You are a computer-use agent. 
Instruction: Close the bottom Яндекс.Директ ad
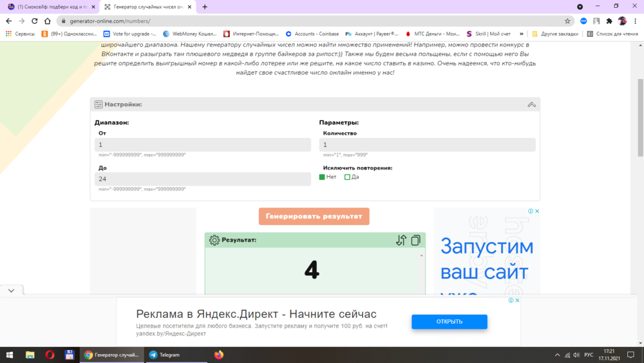[x=517, y=300]
